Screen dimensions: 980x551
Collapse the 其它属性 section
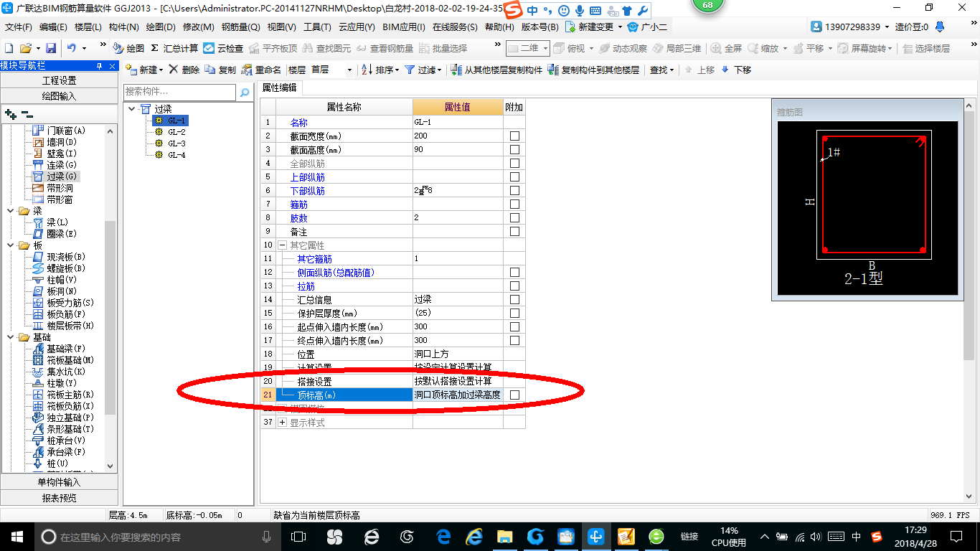tap(282, 245)
